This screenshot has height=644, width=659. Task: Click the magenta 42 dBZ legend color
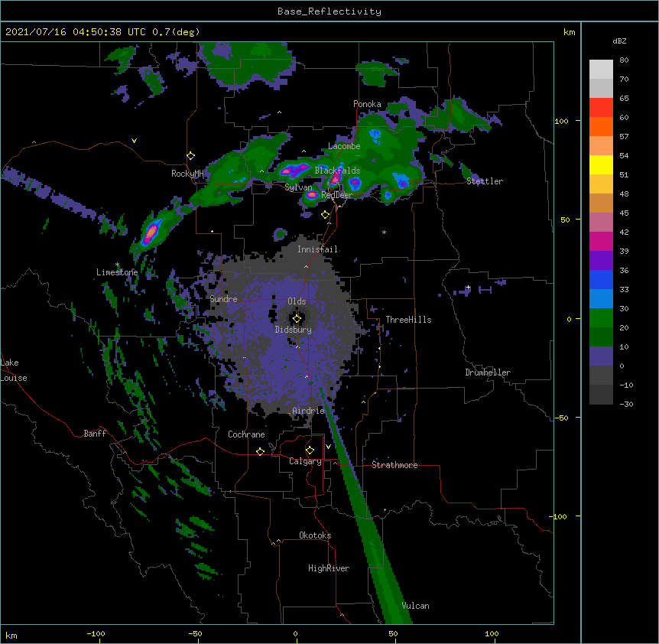click(x=601, y=241)
